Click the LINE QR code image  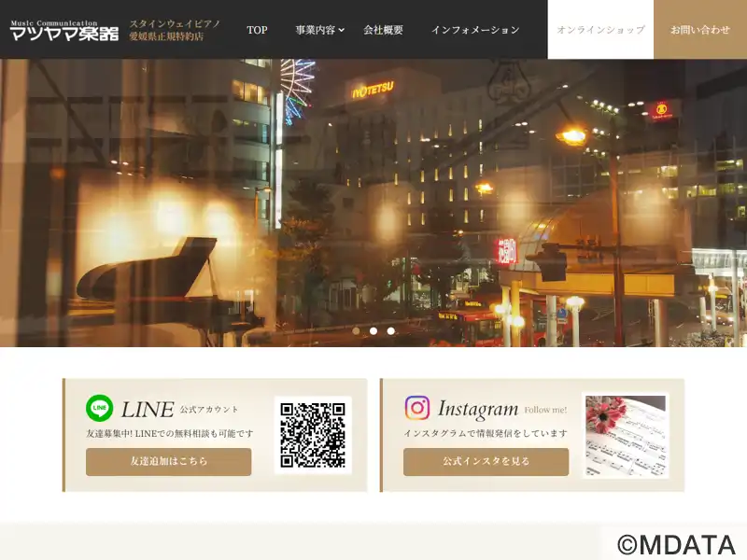pyautogui.click(x=313, y=435)
